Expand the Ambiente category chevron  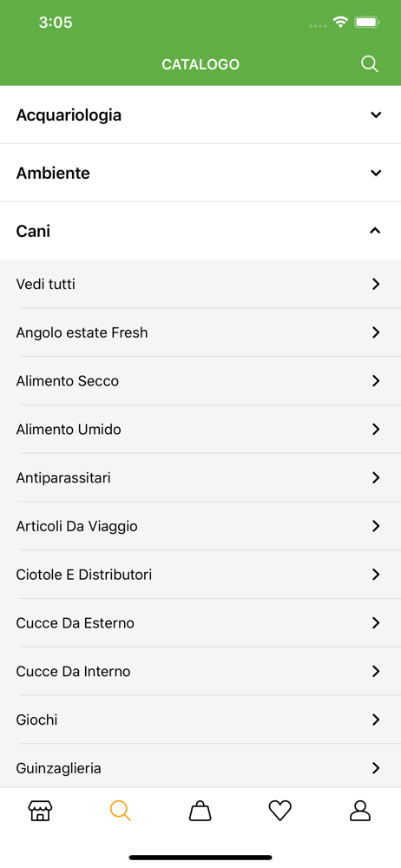coord(376,174)
